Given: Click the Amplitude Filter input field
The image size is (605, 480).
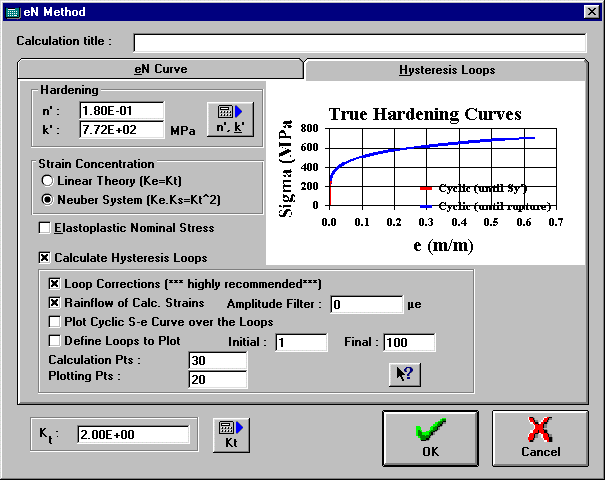Looking at the screenshot, I should click(366, 304).
